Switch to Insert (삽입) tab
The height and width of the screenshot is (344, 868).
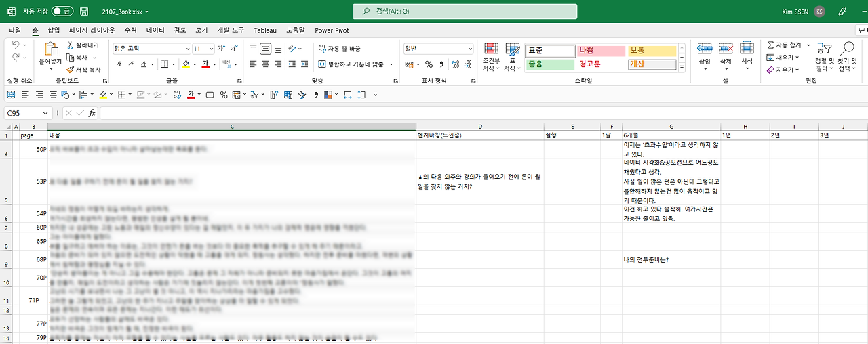coord(54,30)
